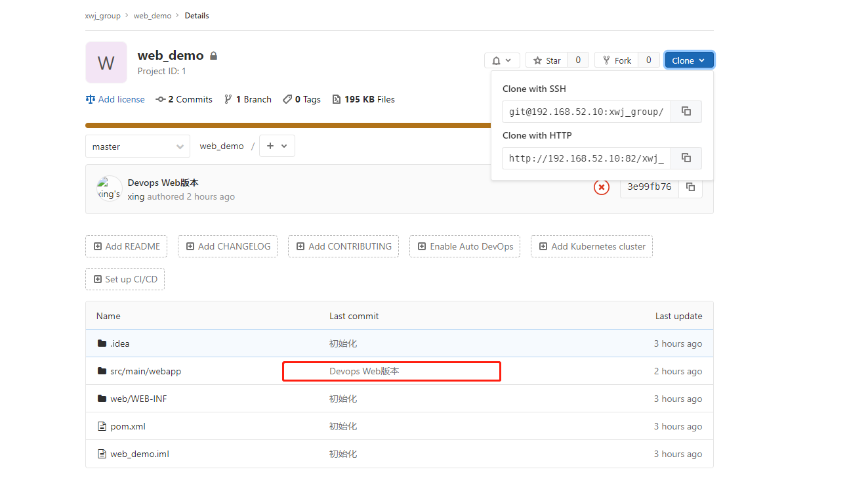The height and width of the screenshot is (484, 868).
Task: Click the web/WEB-INF folder icon
Action: (102, 399)
